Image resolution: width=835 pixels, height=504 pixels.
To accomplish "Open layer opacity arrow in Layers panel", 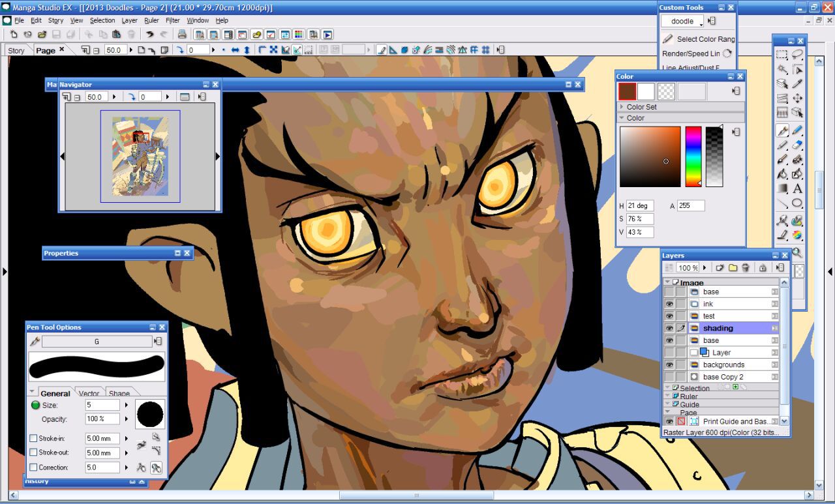I will [x=705, y=268].
